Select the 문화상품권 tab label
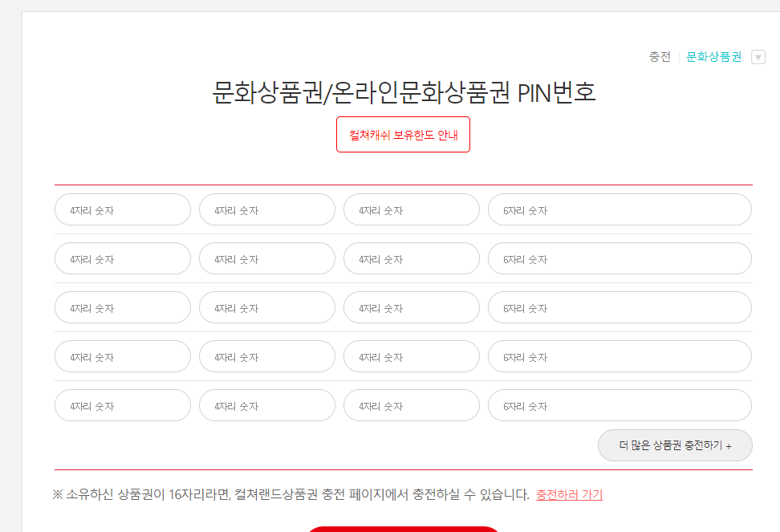This screenshot has height=532, width=780. click(x=713, y=56)
